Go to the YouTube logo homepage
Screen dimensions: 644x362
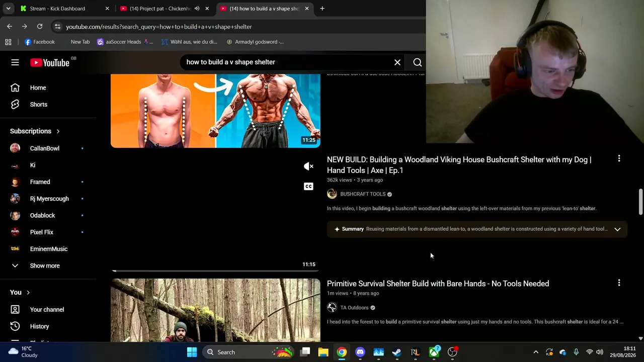49,62
